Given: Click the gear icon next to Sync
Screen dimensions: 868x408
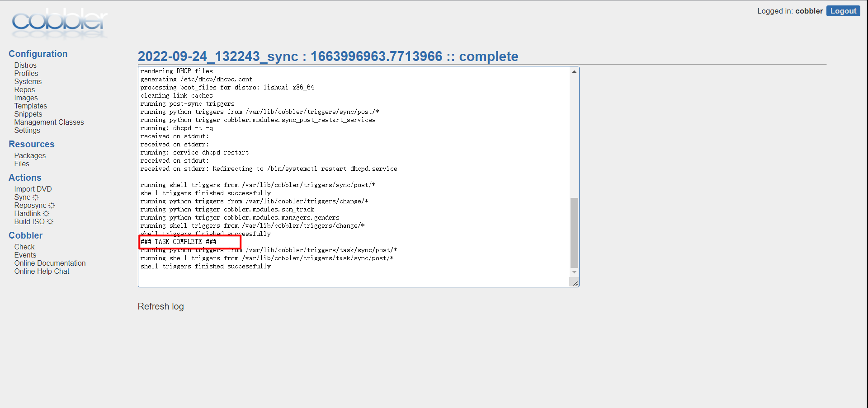Looking at the screenshot, I should click(x=36, y=197).
